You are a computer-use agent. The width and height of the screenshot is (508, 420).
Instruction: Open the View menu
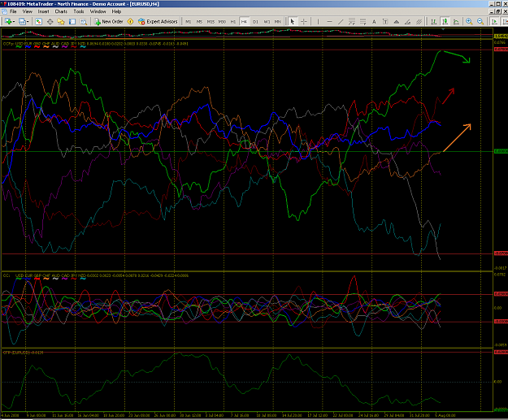coord(27,11)
